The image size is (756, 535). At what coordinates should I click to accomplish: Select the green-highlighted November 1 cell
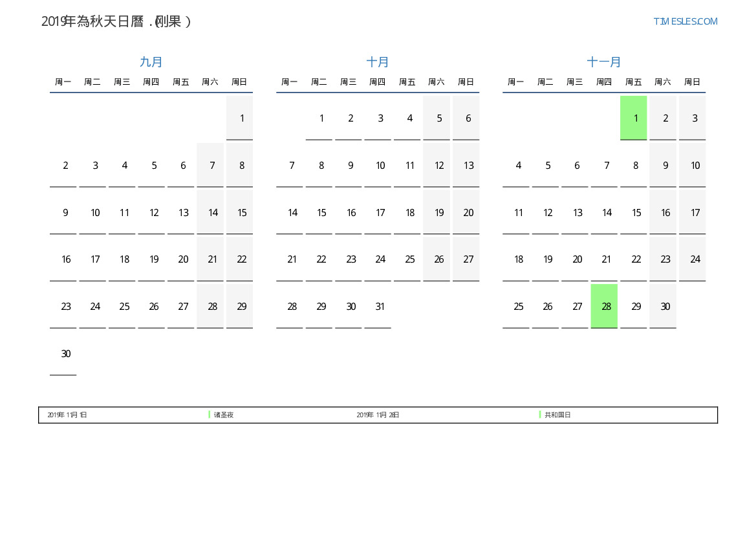633,118
